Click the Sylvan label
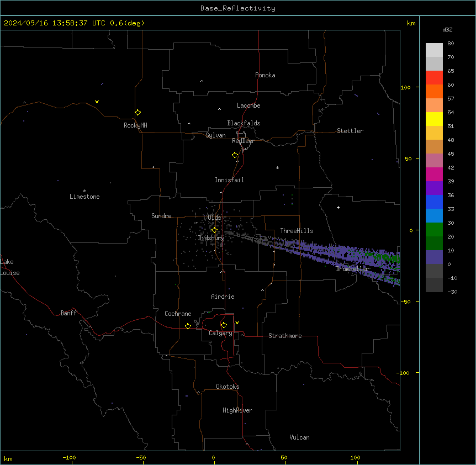 tap(215, 135)
